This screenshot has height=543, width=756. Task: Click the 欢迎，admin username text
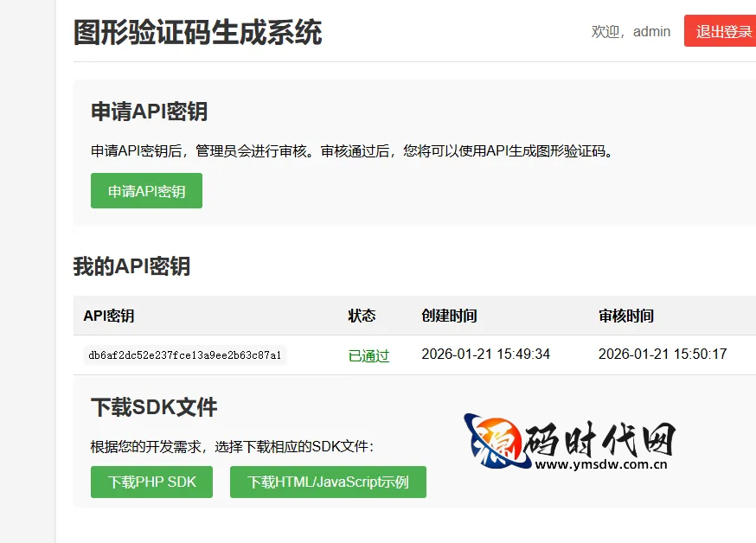631,31
